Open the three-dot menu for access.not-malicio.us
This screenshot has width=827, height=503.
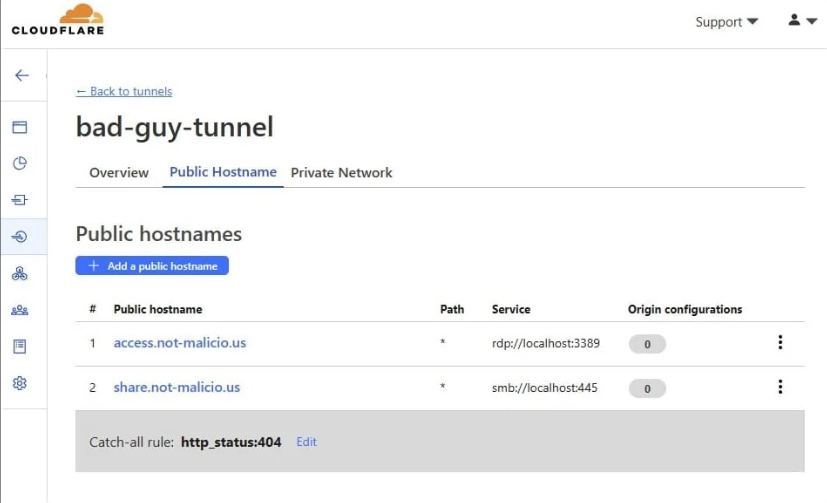click(x=780, y=343)
